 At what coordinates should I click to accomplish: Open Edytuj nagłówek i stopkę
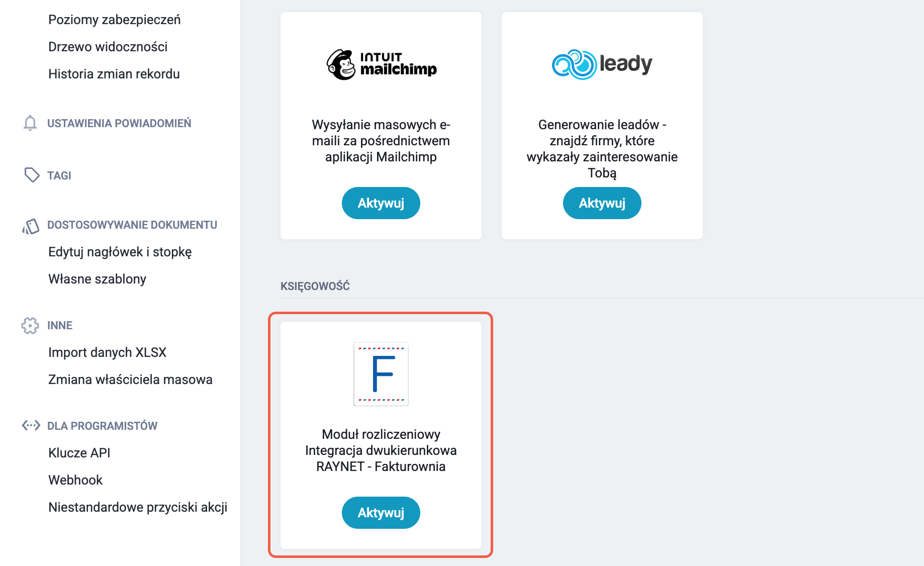120,252
